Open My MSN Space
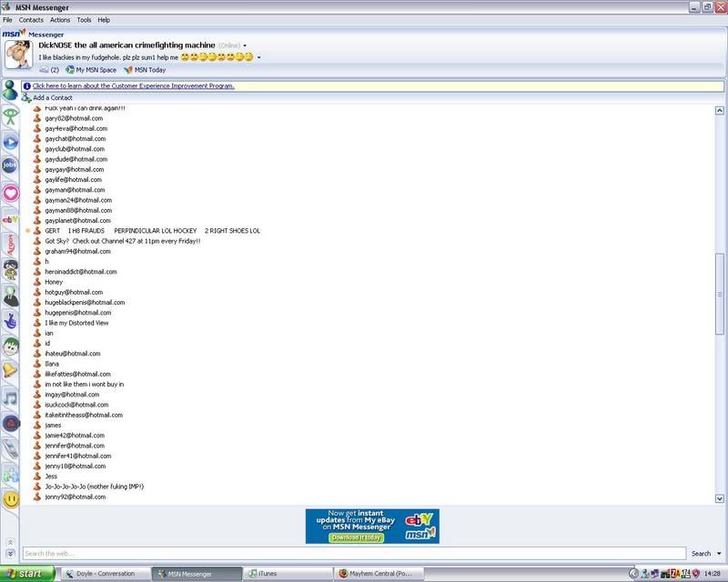728x582 pixels. click(x=91, y=70)
